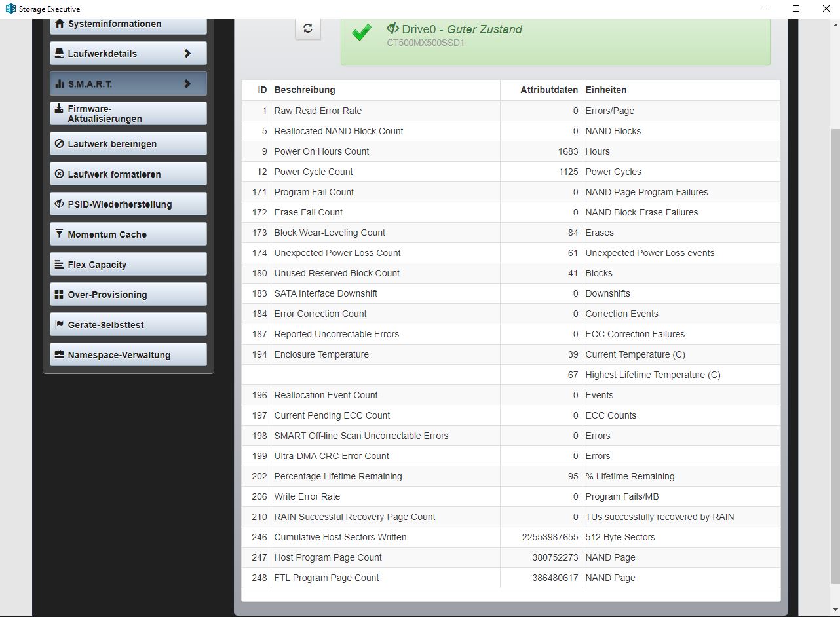Screen dimensions: 840x617
Task: Click Enclosure Temperature description
Action: pyautogui.click(x=322, y=354)
